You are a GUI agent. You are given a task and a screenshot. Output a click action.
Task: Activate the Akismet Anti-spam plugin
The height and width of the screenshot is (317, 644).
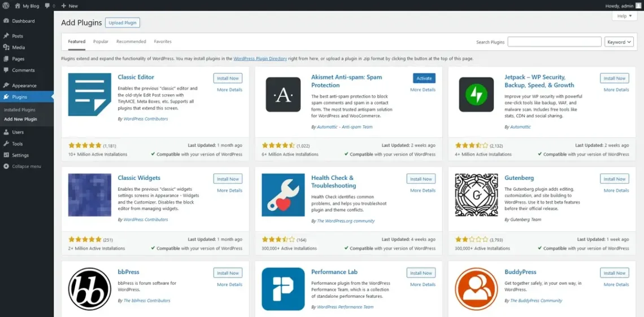click(x=424, y=78)
